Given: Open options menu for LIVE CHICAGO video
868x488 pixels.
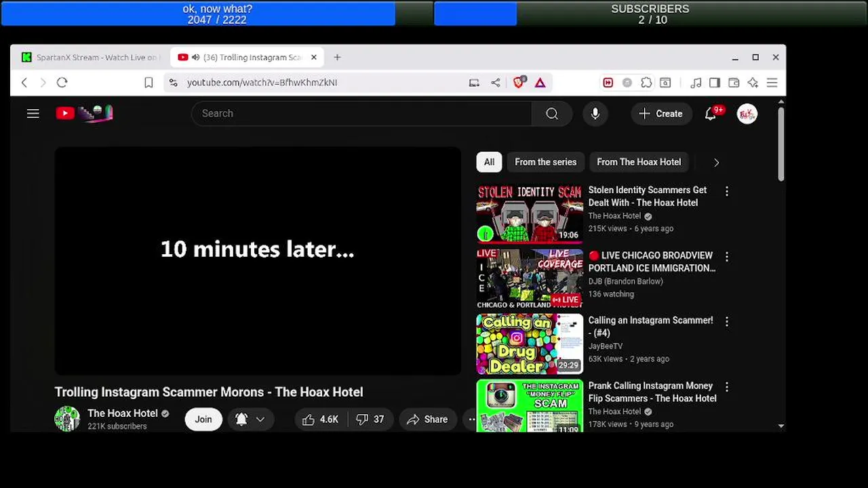Looking at the screenshot, I should (x=727, y=257).
